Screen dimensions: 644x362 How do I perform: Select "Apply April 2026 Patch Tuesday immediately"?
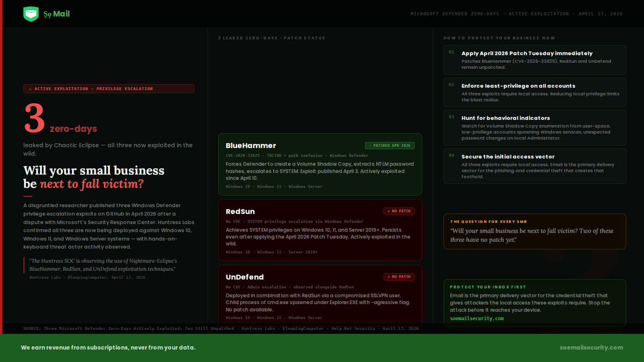(x=527, y=54)
